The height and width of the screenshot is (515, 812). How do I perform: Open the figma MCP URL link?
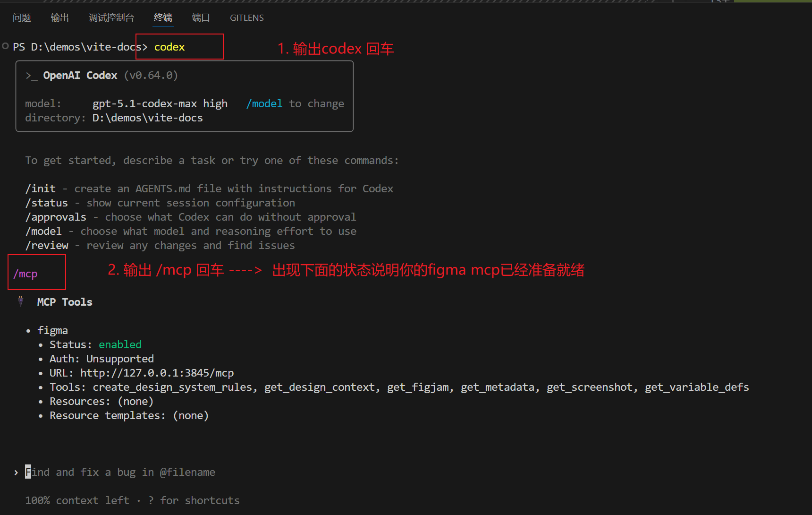[x=157, y=373]
